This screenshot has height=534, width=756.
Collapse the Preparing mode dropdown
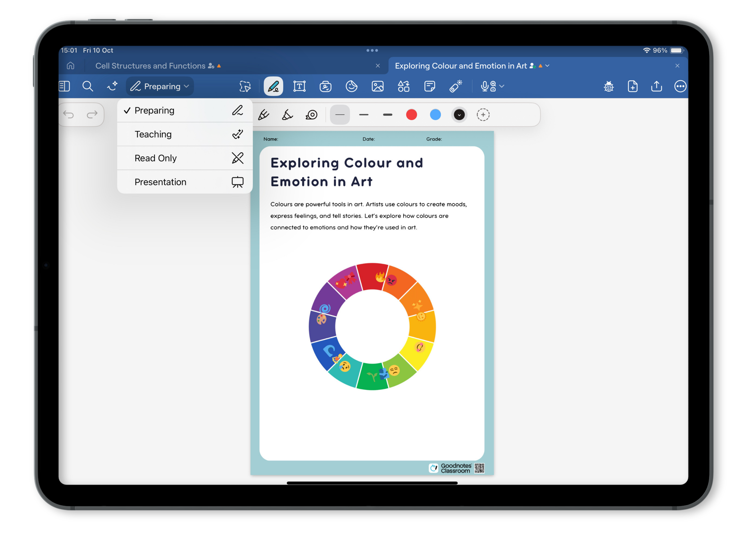pos(160,86)
